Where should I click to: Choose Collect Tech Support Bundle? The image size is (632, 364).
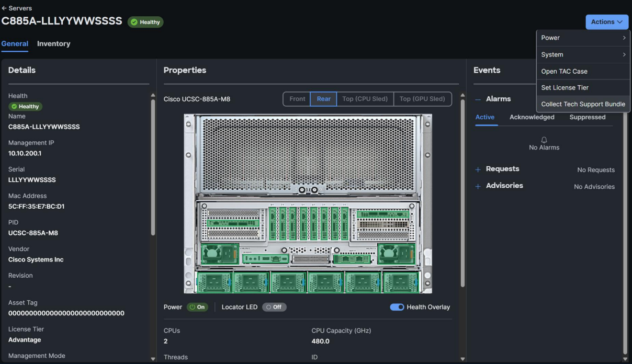click(583, 104)
